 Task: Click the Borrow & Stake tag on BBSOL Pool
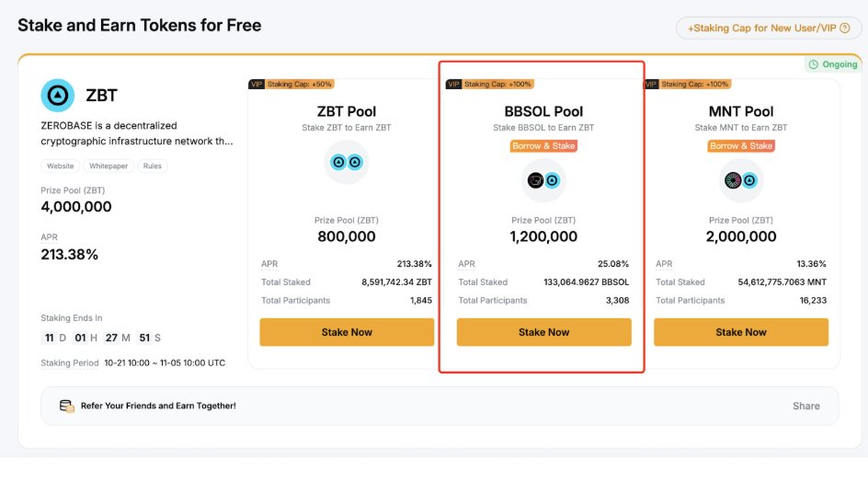coord(543,145)
